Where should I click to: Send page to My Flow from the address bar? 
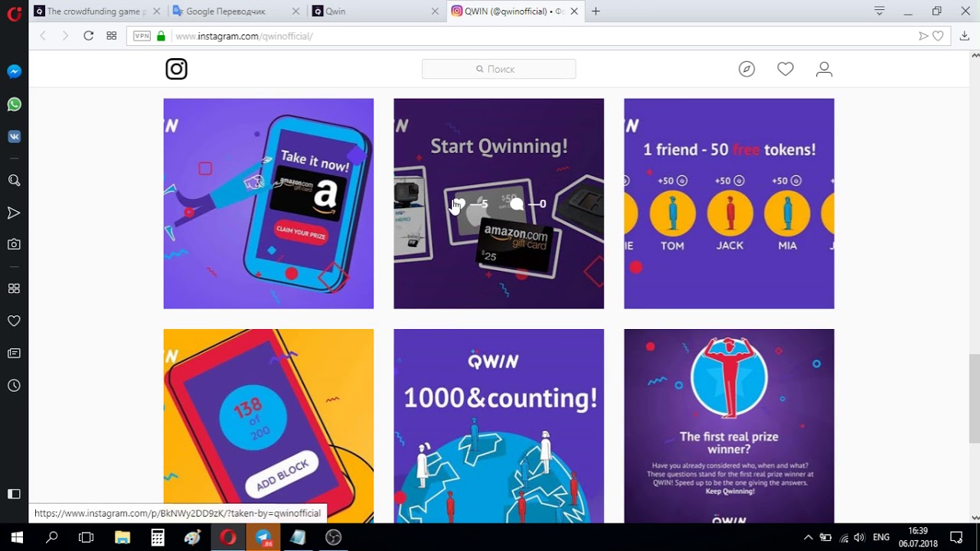[x=923, y=36]
